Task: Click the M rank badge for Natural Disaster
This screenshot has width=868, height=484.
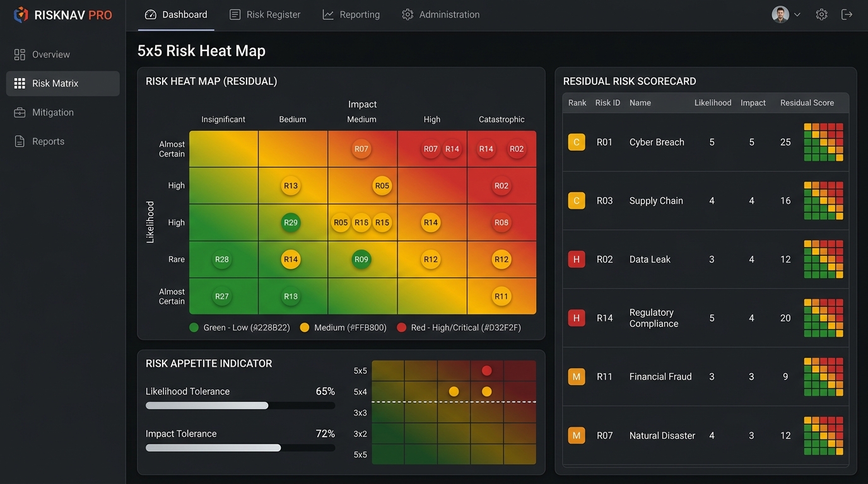Action: point(577,435)
